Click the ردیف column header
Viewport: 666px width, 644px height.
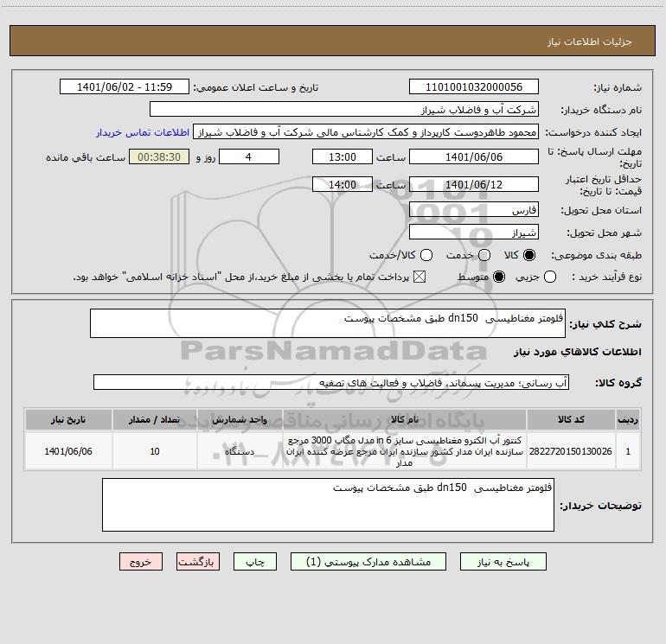click(628, 419)
